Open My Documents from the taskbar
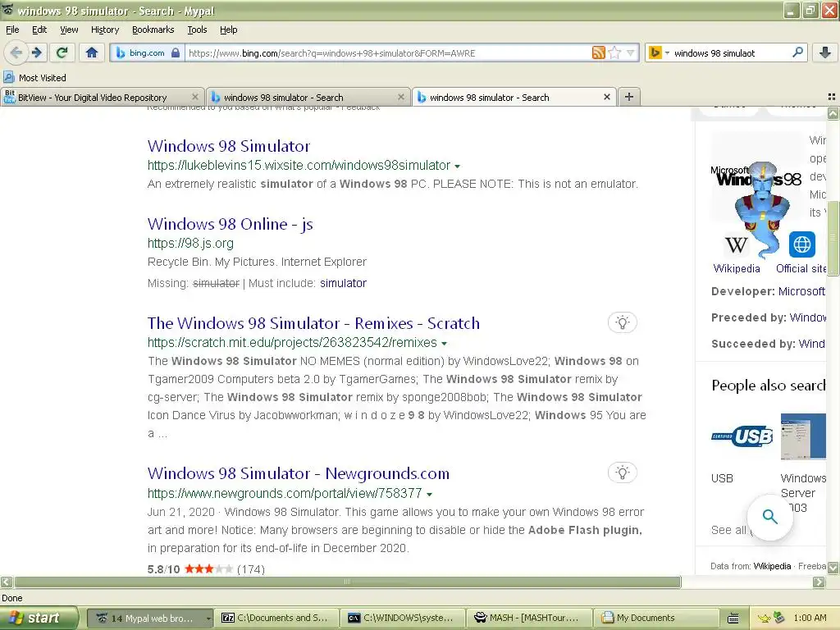Screen dimensions: 840x630 pyautogui.click(x=656, y=618)
